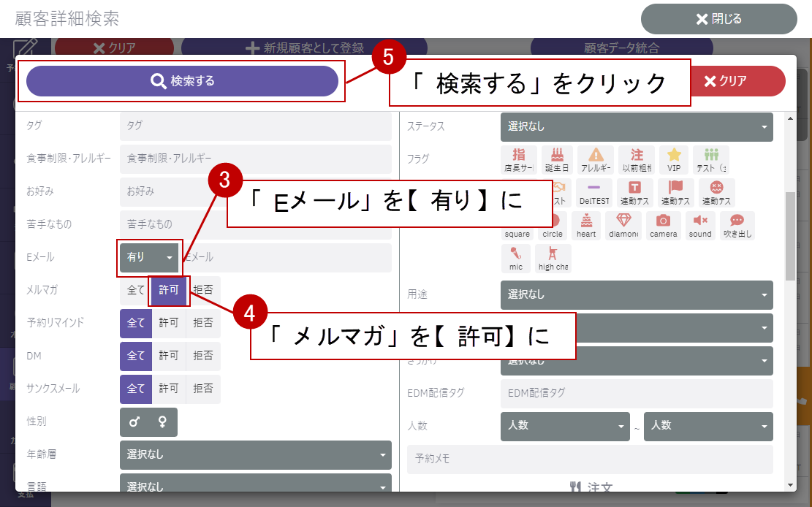The width and height of the screenshot is (812, 507).
Task: Open the 用途 dropdown
Action: 637,294
